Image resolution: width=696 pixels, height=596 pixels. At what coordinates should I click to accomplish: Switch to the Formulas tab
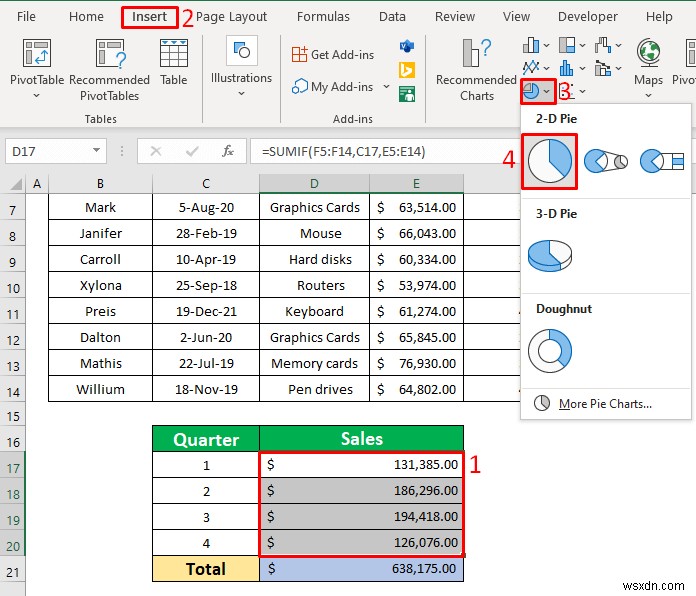pyautogui.click(x=323, y=17)
